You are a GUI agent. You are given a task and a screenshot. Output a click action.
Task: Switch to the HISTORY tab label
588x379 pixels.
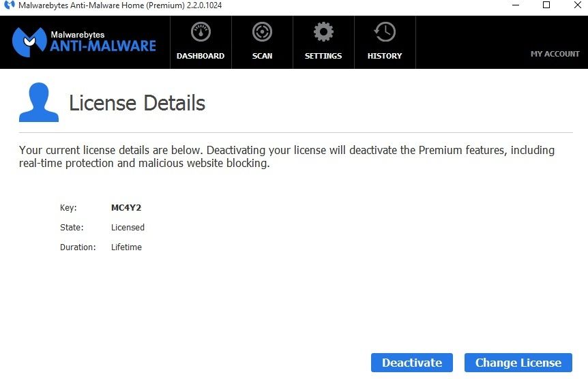[385, 56]
